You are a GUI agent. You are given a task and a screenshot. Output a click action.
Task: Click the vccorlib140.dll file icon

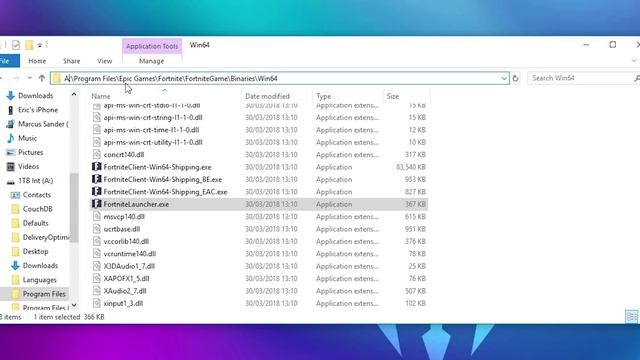click(x=96, y=241)
